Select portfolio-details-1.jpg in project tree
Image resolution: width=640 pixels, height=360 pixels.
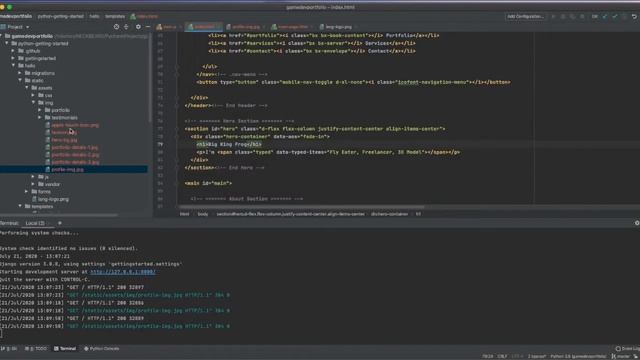[x=75, y=147]
